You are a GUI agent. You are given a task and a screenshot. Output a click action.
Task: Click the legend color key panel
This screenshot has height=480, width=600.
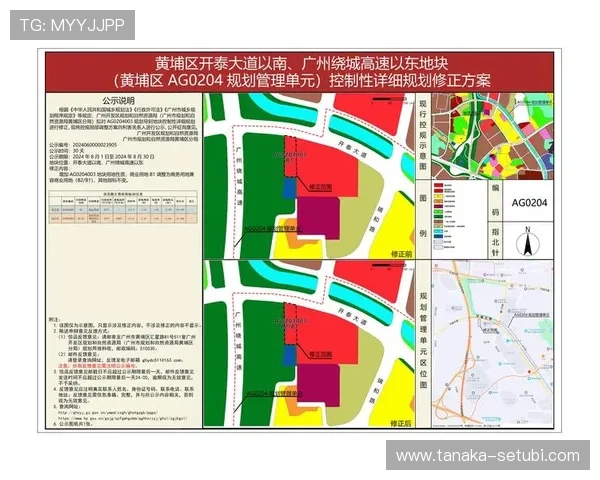[x=459, y=219]
